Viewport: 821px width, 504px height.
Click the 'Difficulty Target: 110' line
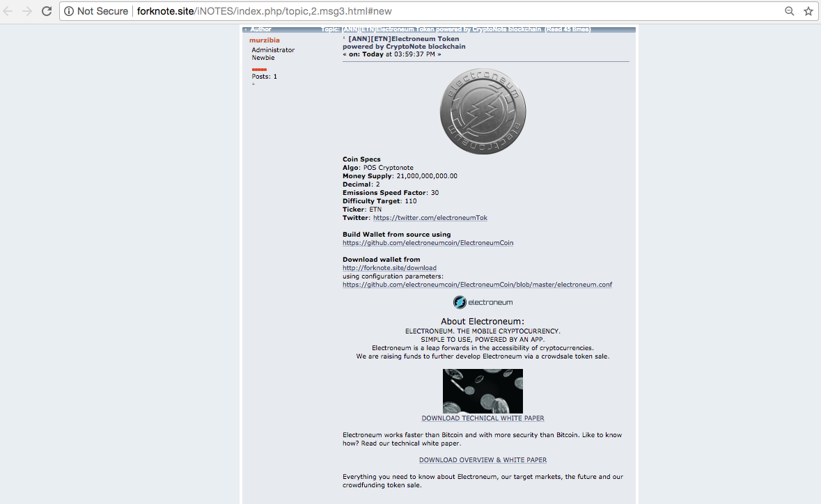tap(380, 201)
